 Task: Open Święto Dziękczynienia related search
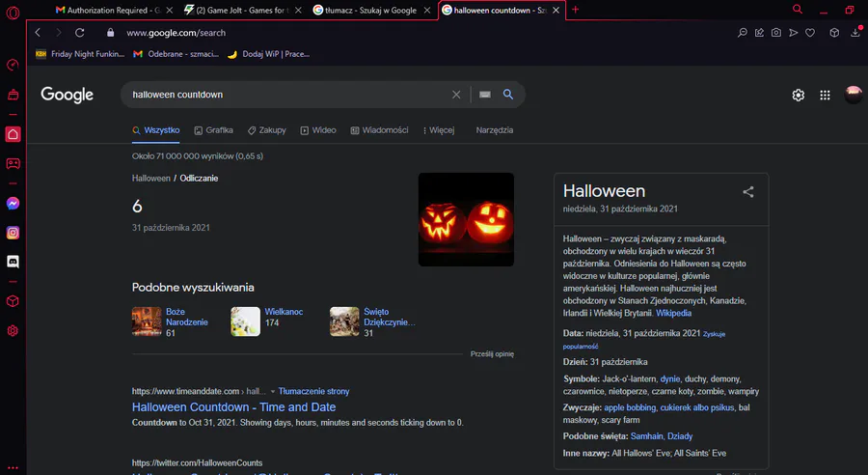(x=372, y=322)
